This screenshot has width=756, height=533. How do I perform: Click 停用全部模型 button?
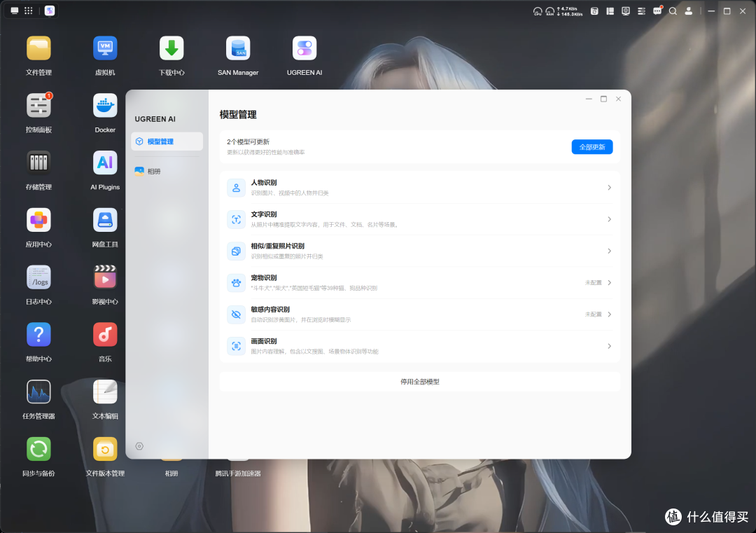[x=419, y=382]
